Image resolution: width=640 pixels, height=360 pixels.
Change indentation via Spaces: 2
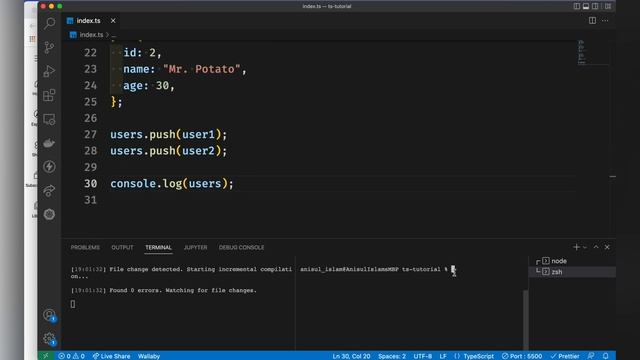pyautogui.click(x=392, y=356)
